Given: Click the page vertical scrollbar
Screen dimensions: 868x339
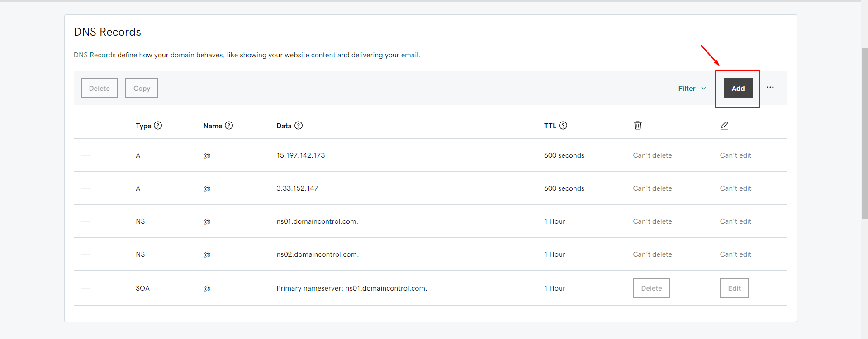Looking at the screenshot, I should tap(864, 136).
